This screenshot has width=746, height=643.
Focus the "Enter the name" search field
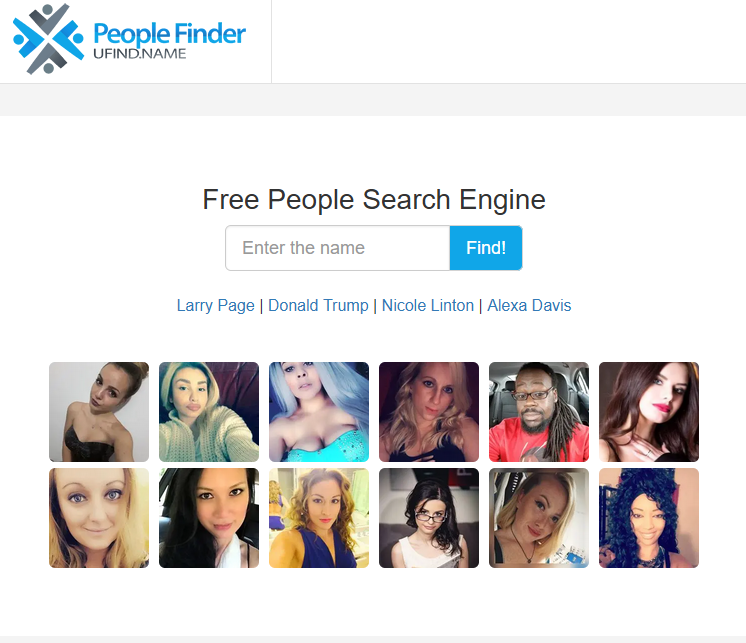point(338,248)
